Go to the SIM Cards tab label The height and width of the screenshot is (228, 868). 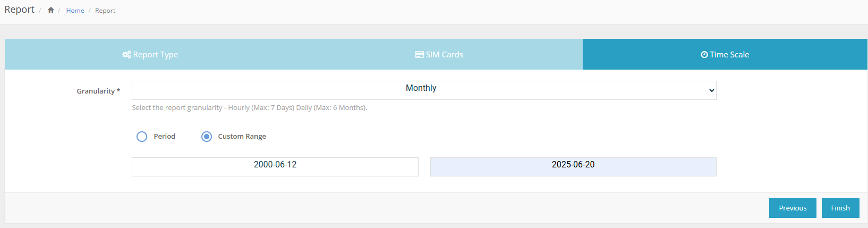tap(445, 55)
